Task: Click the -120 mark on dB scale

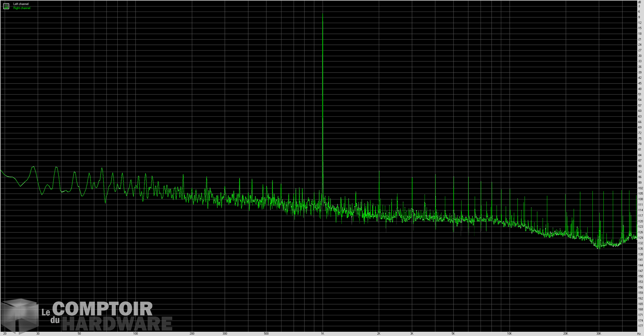Action: [640, 221]
